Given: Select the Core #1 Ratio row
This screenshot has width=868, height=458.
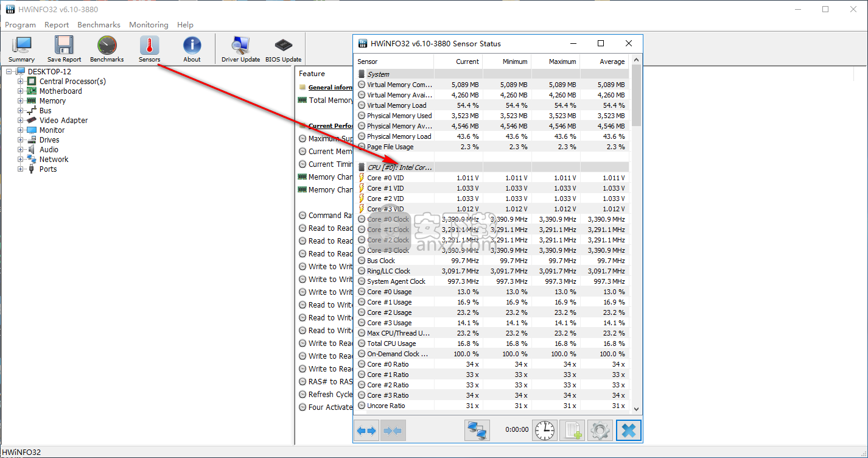Looking at the screenshot, I should coord(492,375).
